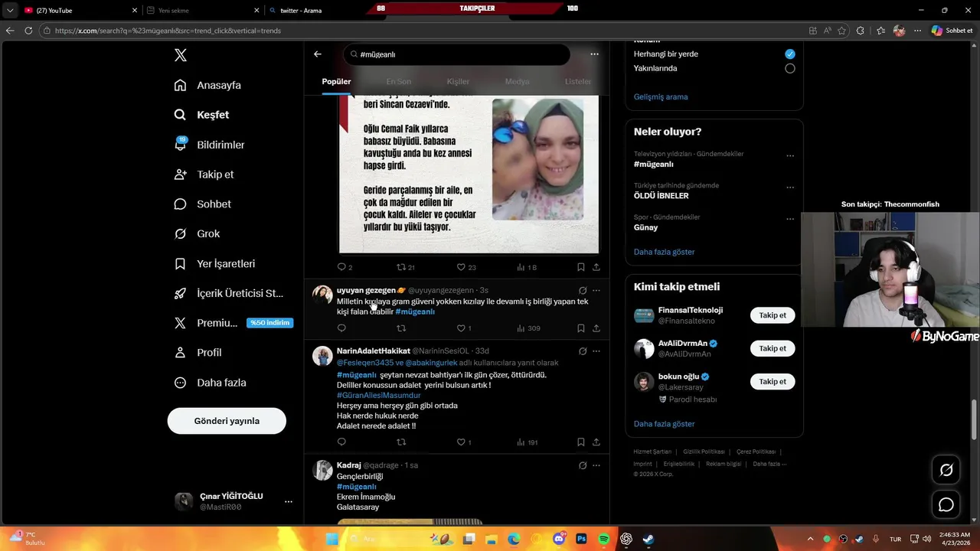The image size is (980, 551).
Task: Open #GüranAilesiMasumdur hashtag
Action: pos(378,395)
